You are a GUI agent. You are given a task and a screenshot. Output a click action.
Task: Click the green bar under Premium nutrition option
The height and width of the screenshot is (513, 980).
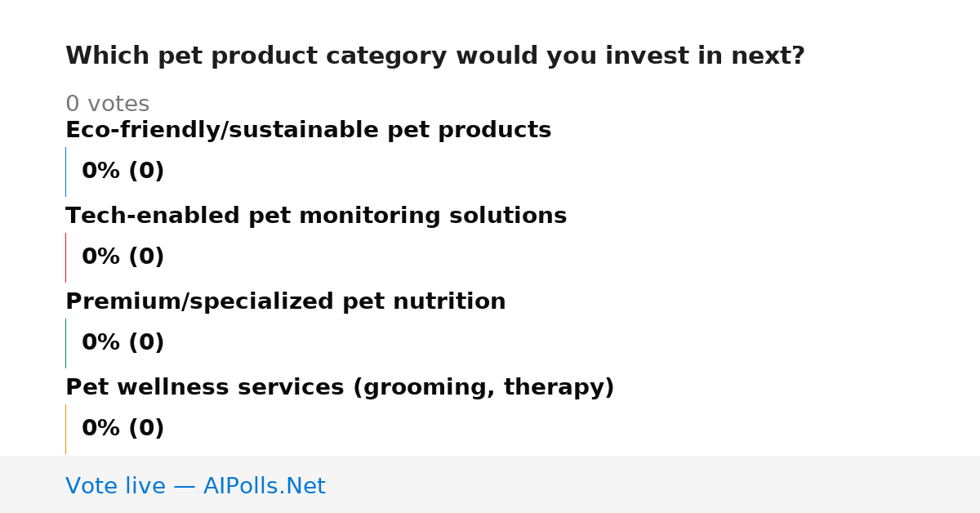click(65, 343)
